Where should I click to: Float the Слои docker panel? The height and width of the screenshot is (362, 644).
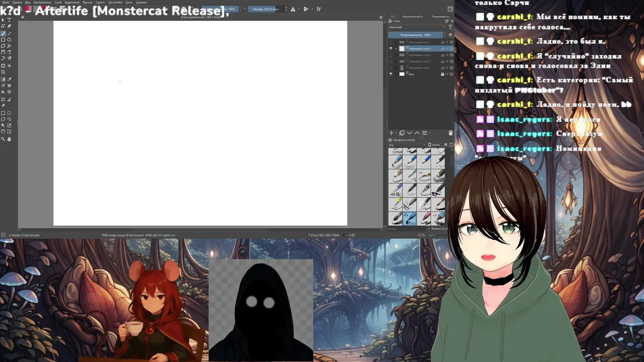point(447,21)
